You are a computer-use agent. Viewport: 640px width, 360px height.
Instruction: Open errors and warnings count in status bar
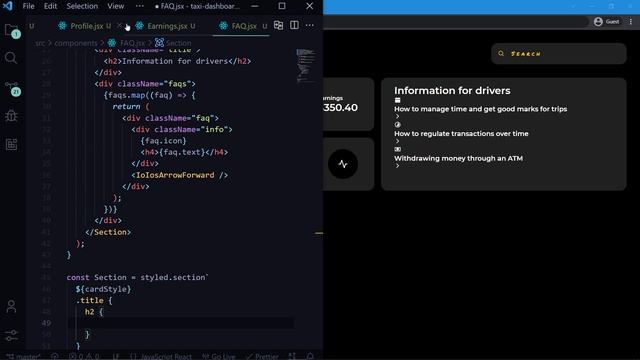pos(84,356)
